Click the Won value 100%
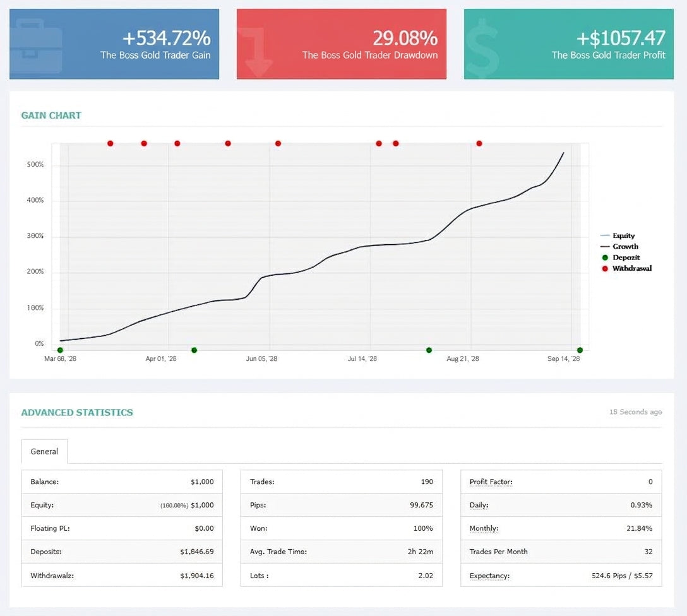The height and width of the screenshot is (616, 687). point(423,528)
